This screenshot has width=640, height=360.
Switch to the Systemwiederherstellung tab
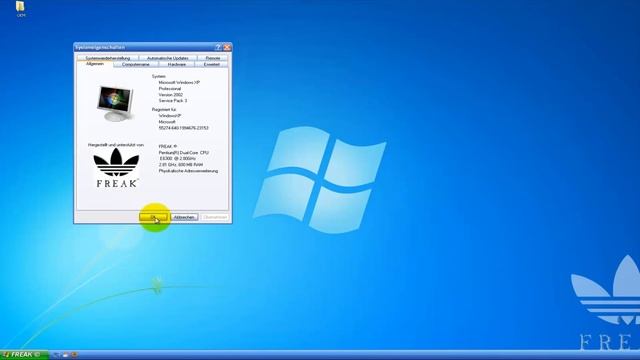[108, 58]
